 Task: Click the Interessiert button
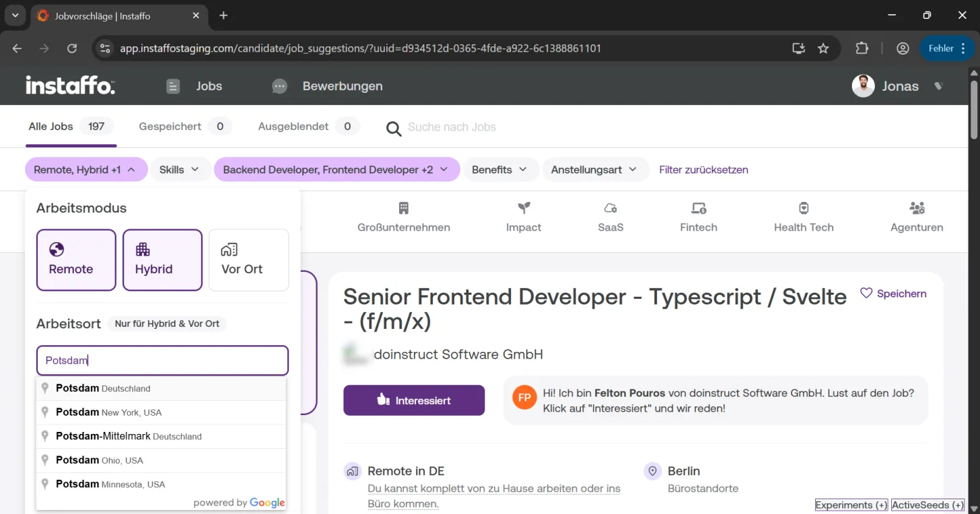[414, 400]
